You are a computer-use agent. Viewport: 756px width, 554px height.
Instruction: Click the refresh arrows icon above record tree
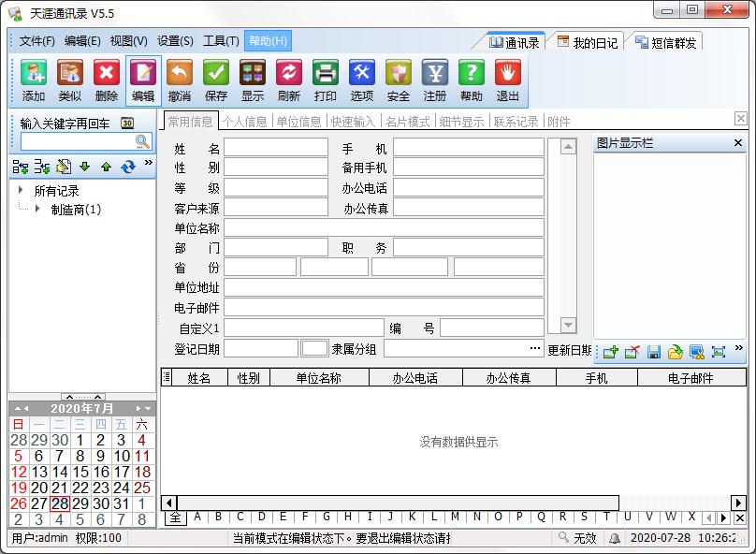(128, 167)
